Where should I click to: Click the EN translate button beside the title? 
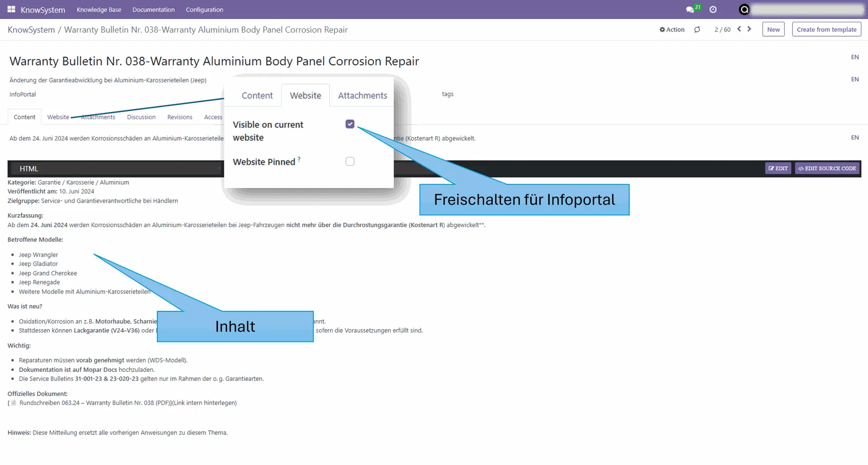[854, 57]
